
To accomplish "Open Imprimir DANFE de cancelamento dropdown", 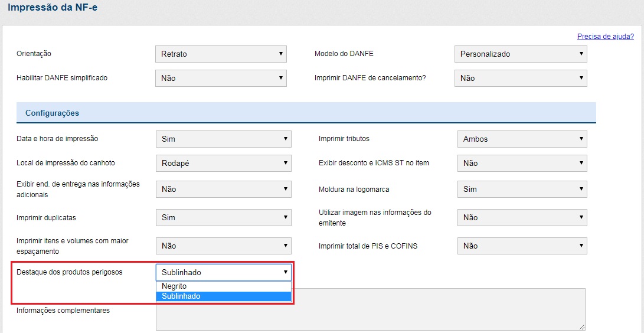I will pos(521,78).
